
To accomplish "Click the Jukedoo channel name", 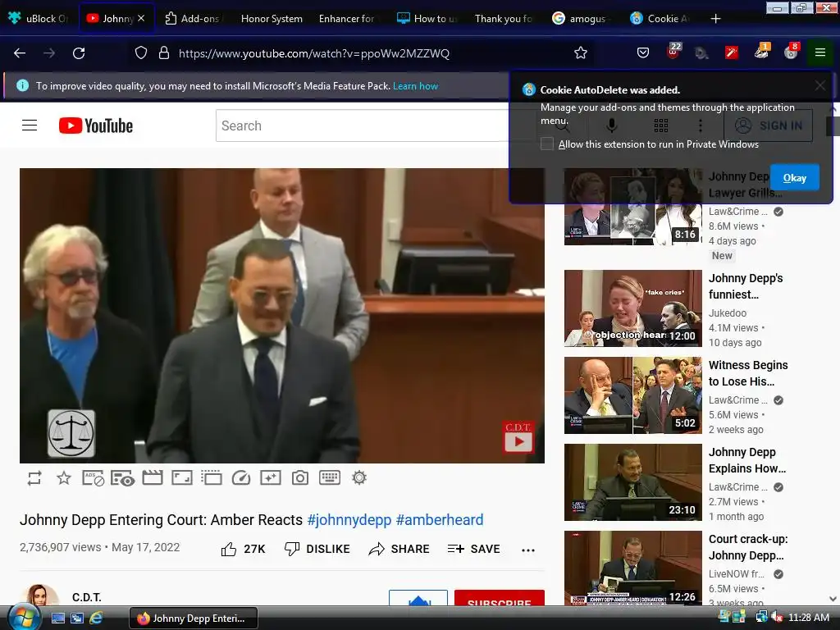I will coord(727,313).
